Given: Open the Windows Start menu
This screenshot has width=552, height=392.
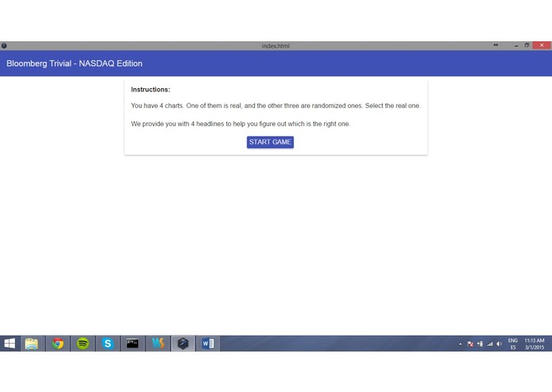Looking at the screenshot, I should tap(10, 344).
